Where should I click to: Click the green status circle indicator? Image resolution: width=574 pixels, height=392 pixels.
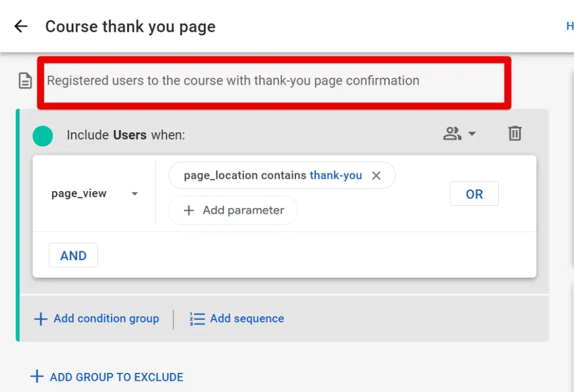(x=43, y=135)
